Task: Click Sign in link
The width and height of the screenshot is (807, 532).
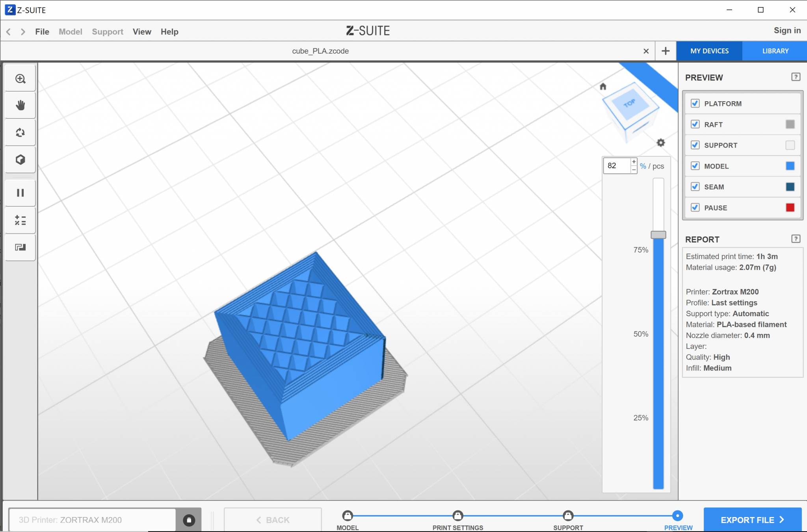Action: point(787,31)
